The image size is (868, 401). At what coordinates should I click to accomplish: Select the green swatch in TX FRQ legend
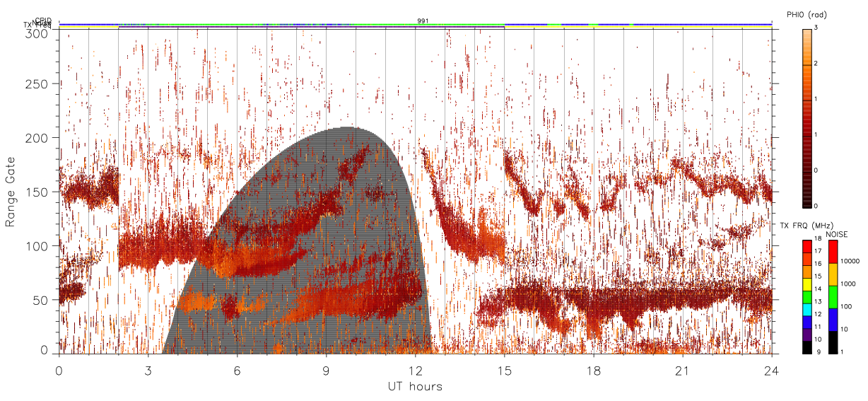tap(807, 297)
